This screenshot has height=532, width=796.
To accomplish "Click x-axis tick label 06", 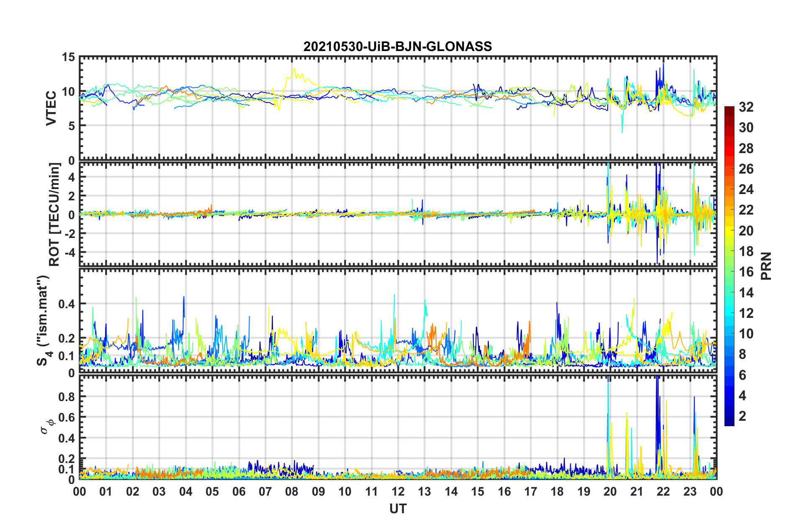I will (239, 491).
